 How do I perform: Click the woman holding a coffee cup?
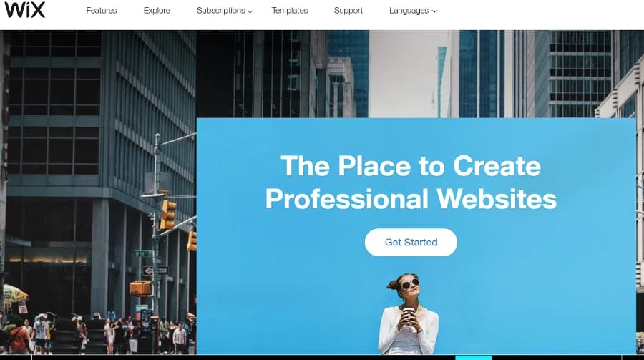pos(409,314)
